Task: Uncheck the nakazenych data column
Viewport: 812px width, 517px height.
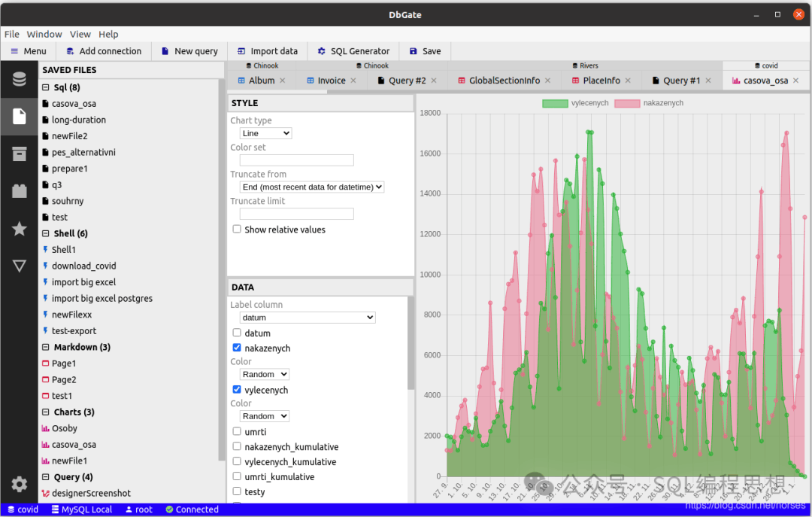Action: coord(237,348)
